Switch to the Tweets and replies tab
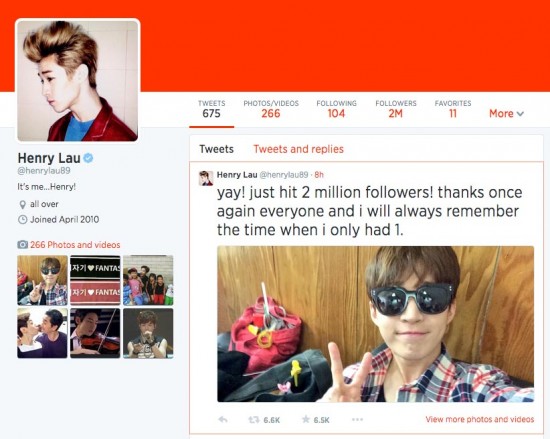This screenshot has height=439, width=550. coord(299,149)
